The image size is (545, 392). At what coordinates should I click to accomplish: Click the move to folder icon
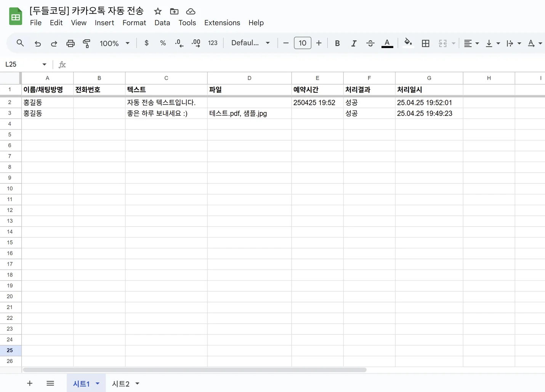pos(174,11)
